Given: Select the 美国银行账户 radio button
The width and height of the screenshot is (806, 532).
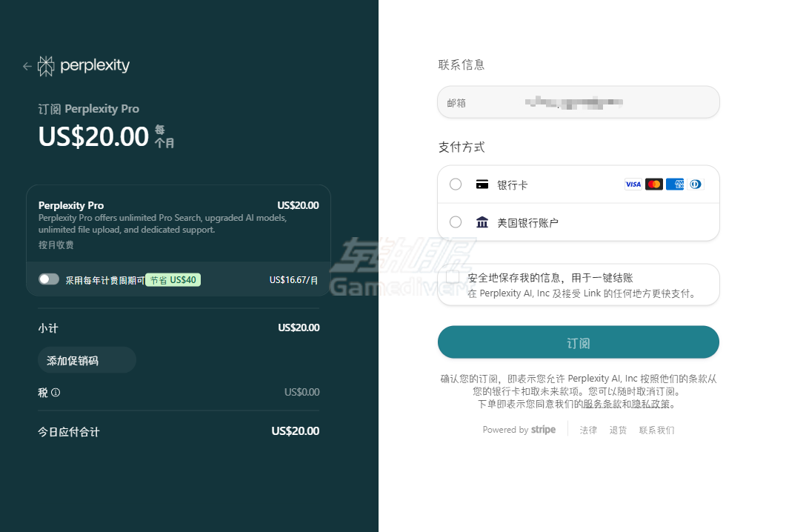Looking at the screenshot, I should [x=456, y=222].
